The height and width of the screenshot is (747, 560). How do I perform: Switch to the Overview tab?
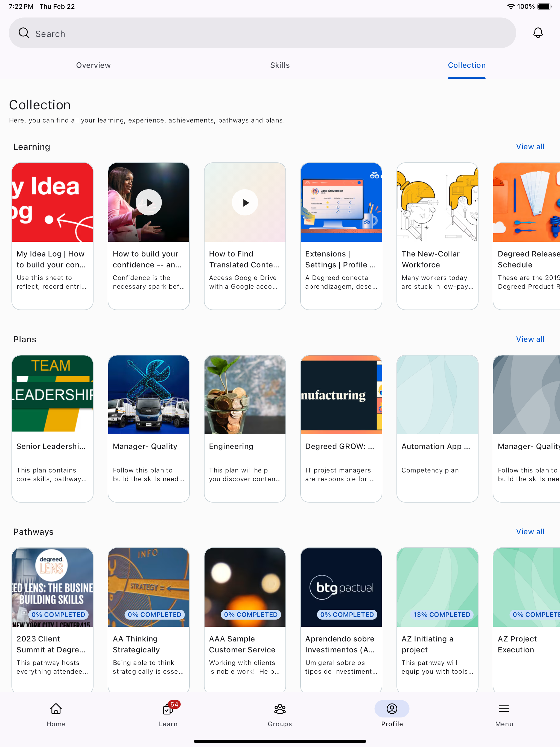pyautogui.click(x=93, y=65)
